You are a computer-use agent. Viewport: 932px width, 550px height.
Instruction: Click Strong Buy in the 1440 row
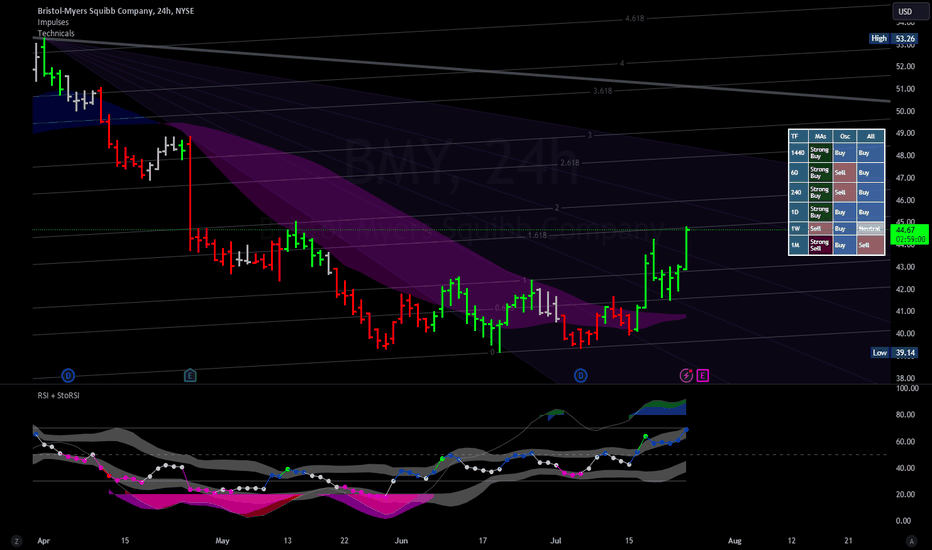(820, 153)
